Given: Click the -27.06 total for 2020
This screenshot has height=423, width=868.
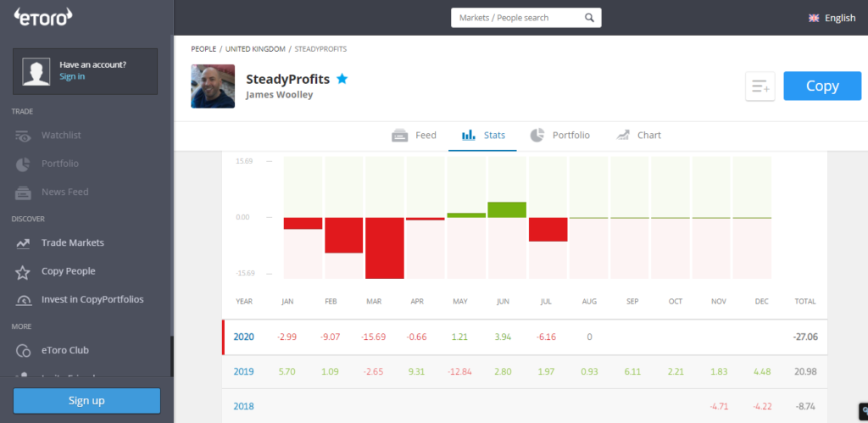Looking at the screenshot, I should (804, 337).
